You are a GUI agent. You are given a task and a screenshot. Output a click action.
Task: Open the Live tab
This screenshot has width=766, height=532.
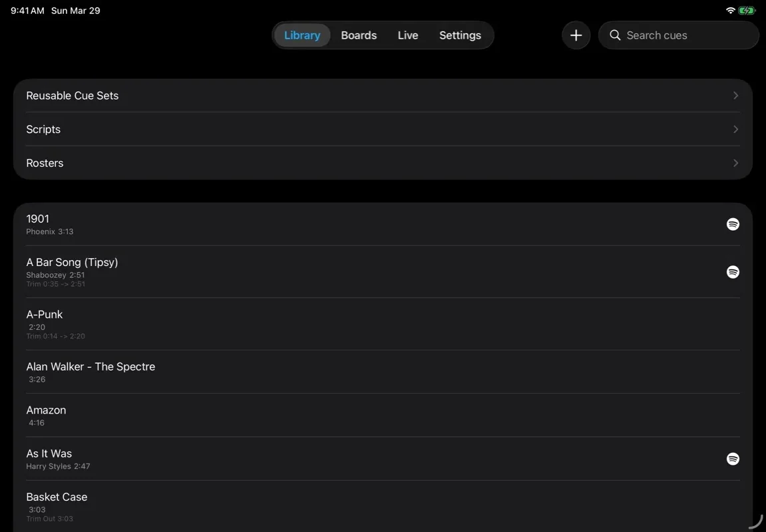coord(407,35)
